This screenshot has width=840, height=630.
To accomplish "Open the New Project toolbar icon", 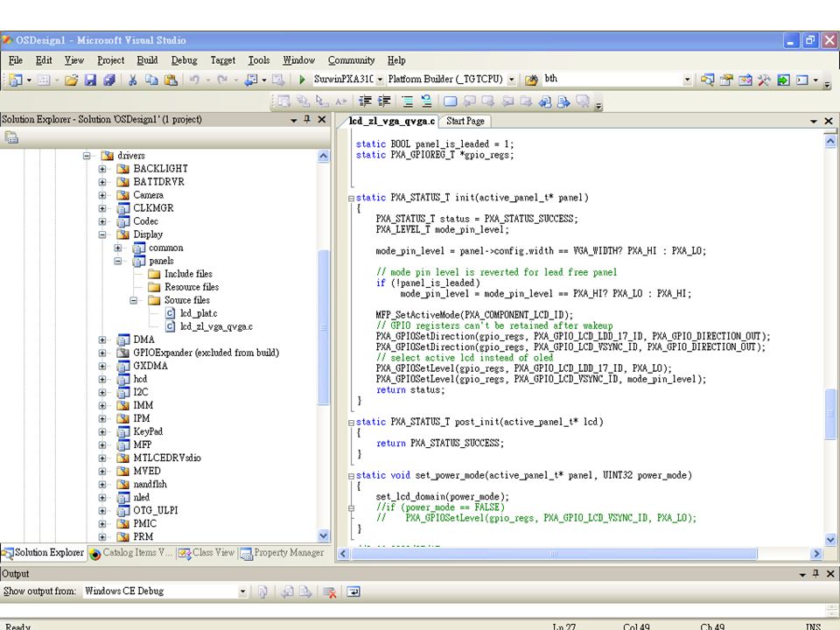I will pyautogui.click(x=16, y=80).
